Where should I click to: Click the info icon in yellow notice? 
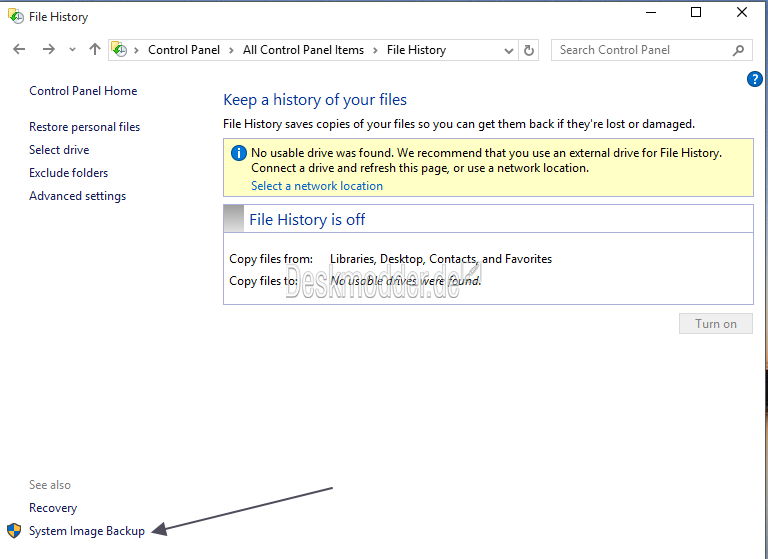click(239, 153)
